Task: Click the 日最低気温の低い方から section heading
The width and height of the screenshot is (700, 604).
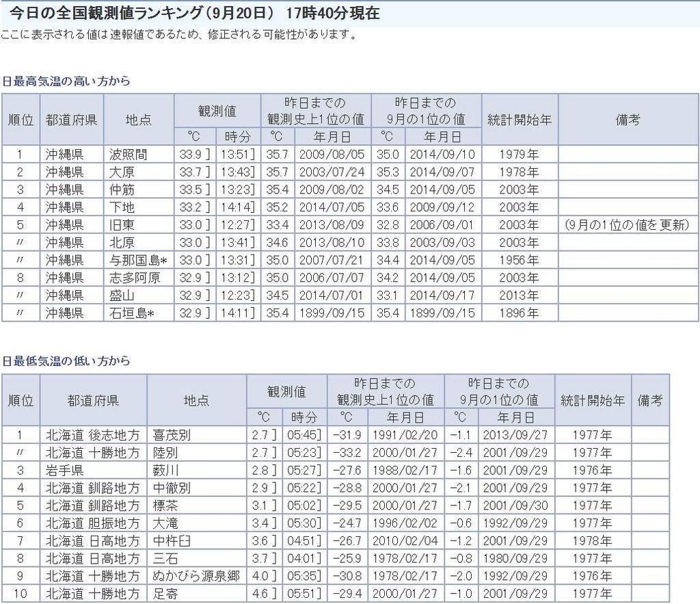Action: pyautogui.click(x=66, y=360)
